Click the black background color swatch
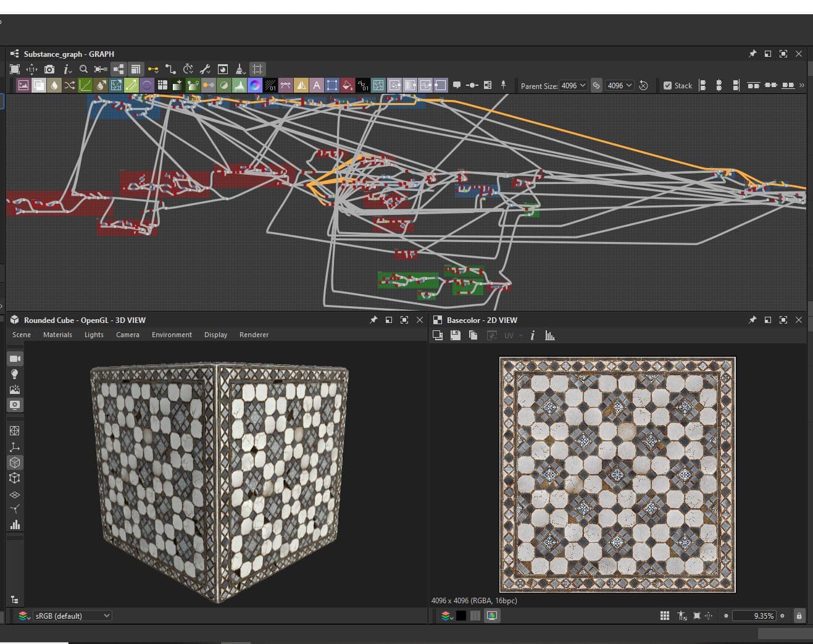Image resolution: width=813 pixels, height=644 pixels. [x=461, y=616]
